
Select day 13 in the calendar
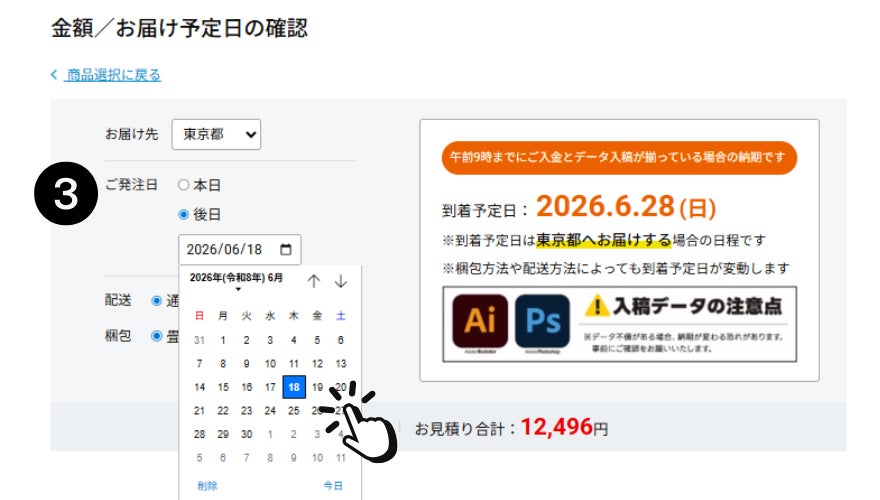pyautogui.click(x=341, y=364)
